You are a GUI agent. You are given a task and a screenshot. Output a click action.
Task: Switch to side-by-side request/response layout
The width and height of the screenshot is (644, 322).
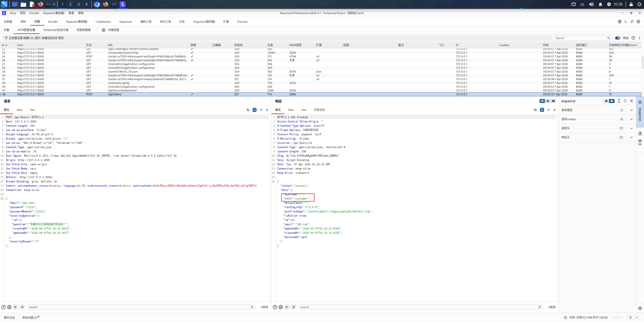point(542,101)
